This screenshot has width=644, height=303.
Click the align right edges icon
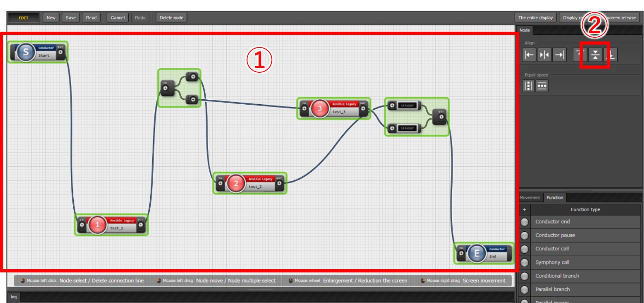coord(559,55)
